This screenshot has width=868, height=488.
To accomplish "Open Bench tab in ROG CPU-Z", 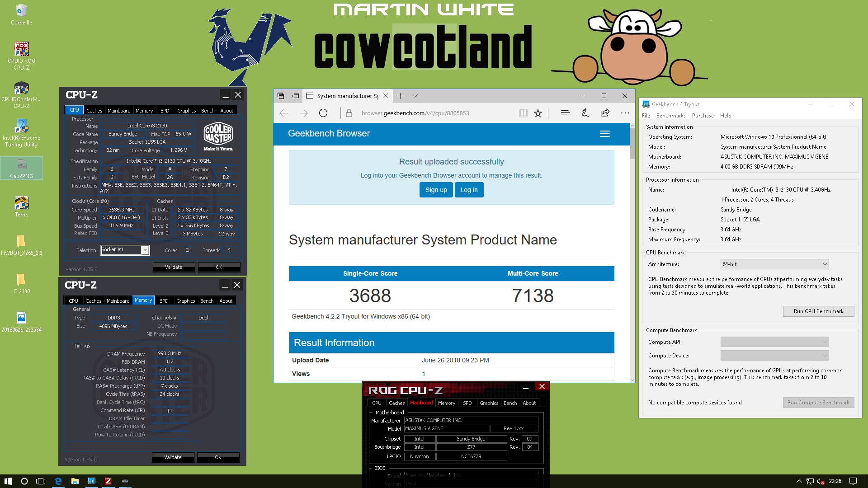I will tap(510, 403).
